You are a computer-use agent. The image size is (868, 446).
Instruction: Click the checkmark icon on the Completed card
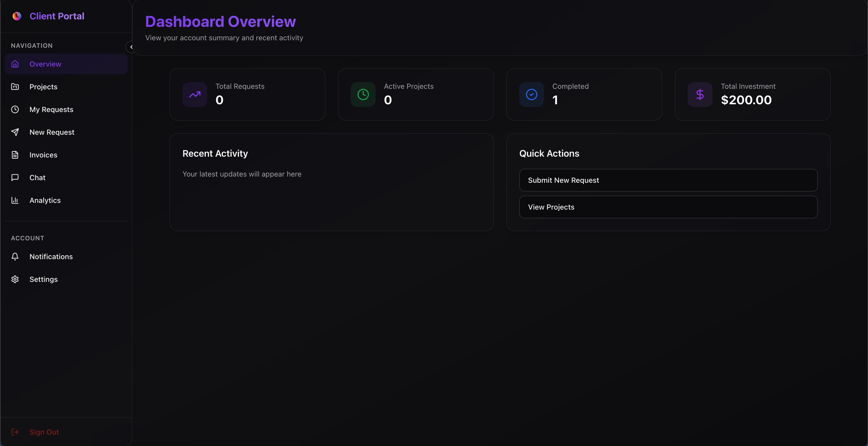(x=531, y=94)
